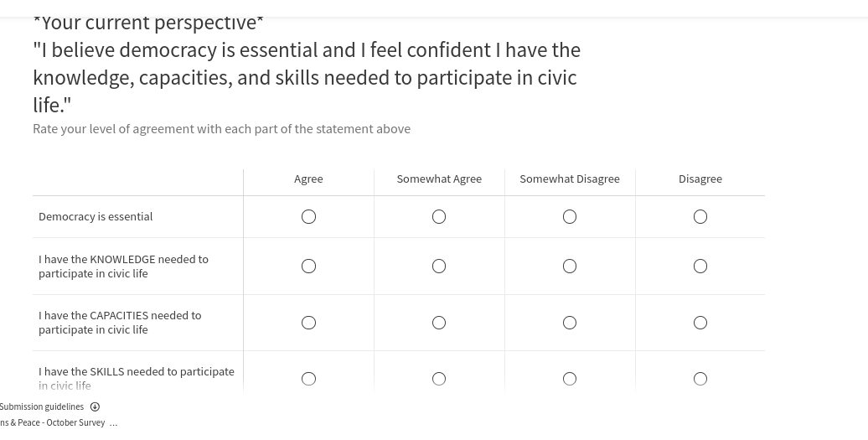Pick Disagree for the SKILLS row
Viewport: 868px width, 440px height.
tap(700, 379)
